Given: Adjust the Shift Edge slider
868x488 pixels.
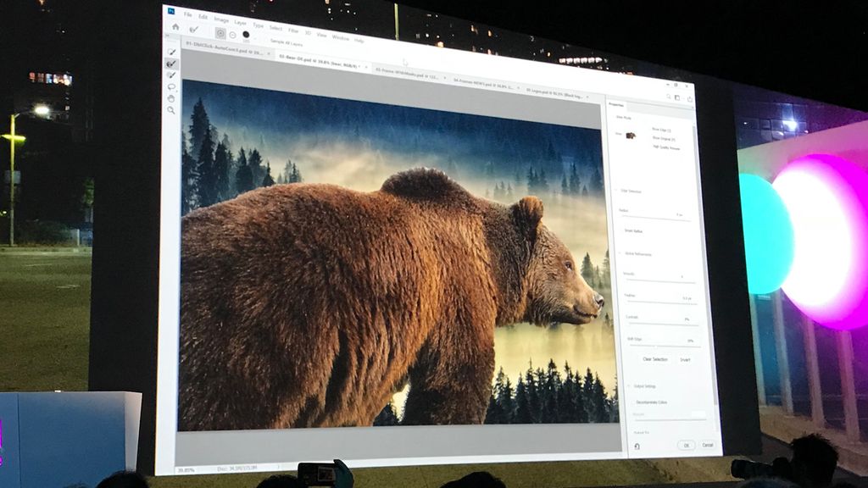Looking at the screenshot, I should 654,347.
